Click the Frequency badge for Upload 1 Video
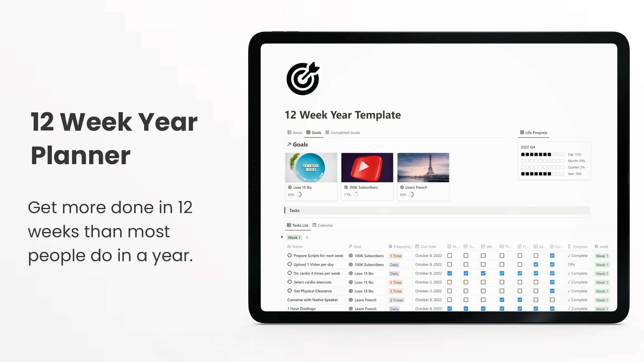Viewport: 644px width, 362px height. 394,264
